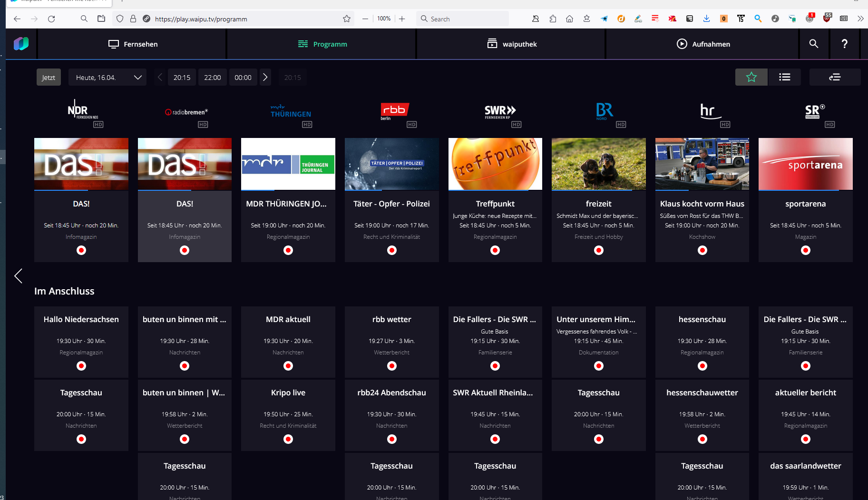Open the Treffpunkt thumbnail
868x500 pixels.
495,164
